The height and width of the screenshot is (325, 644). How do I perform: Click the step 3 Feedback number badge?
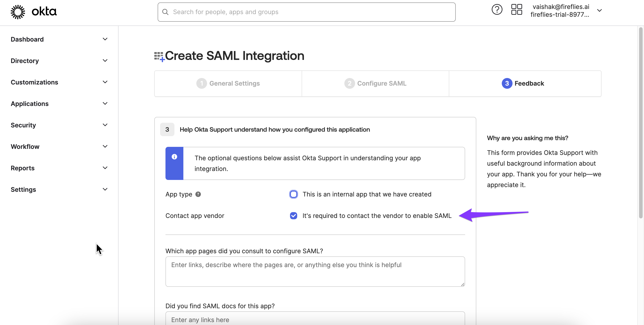click(x=507, y=83)
